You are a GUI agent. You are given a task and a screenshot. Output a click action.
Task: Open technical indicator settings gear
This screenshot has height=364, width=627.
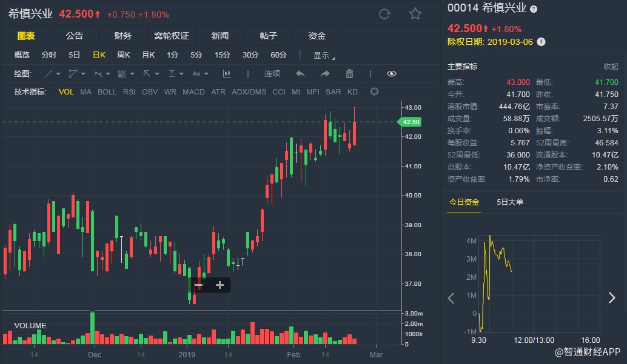(x=374, y=92)
